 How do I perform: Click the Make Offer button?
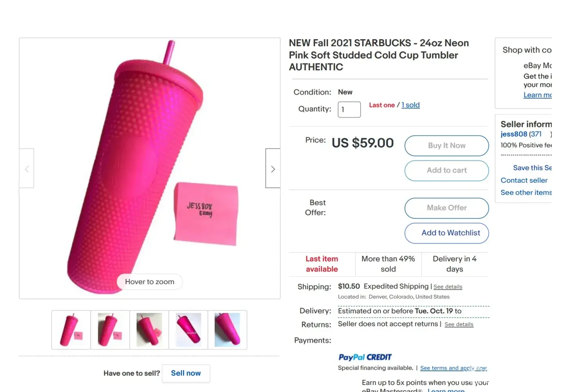[447, 208]
